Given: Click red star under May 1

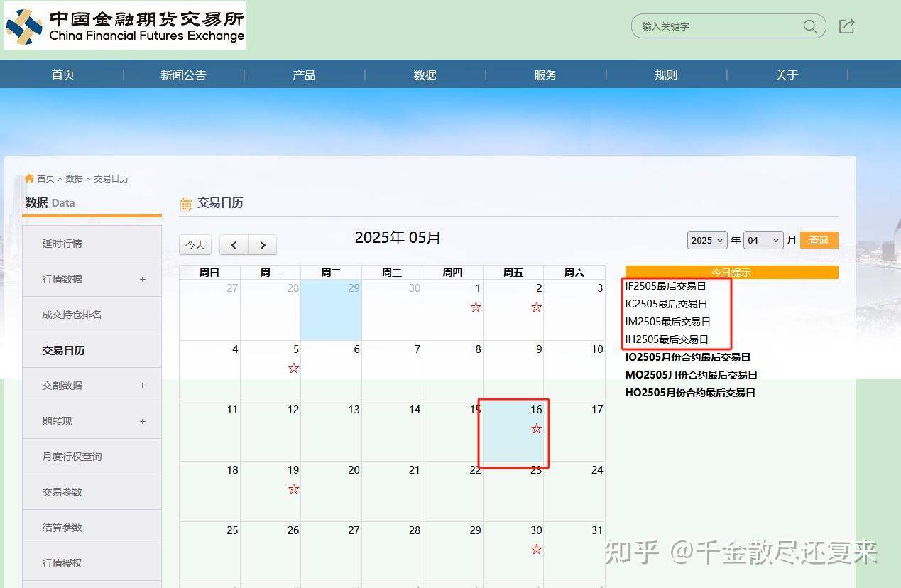Looking at the screenshot, I should coord(476,307).
